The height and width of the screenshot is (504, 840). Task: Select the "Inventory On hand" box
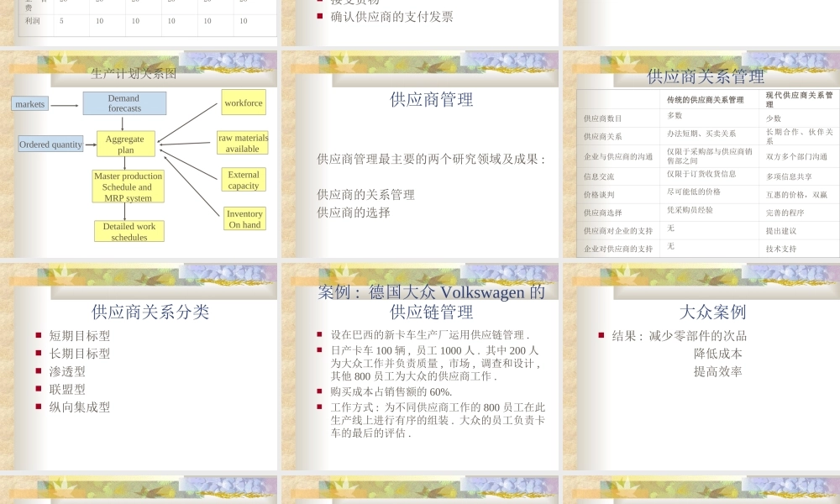point(243,219)
